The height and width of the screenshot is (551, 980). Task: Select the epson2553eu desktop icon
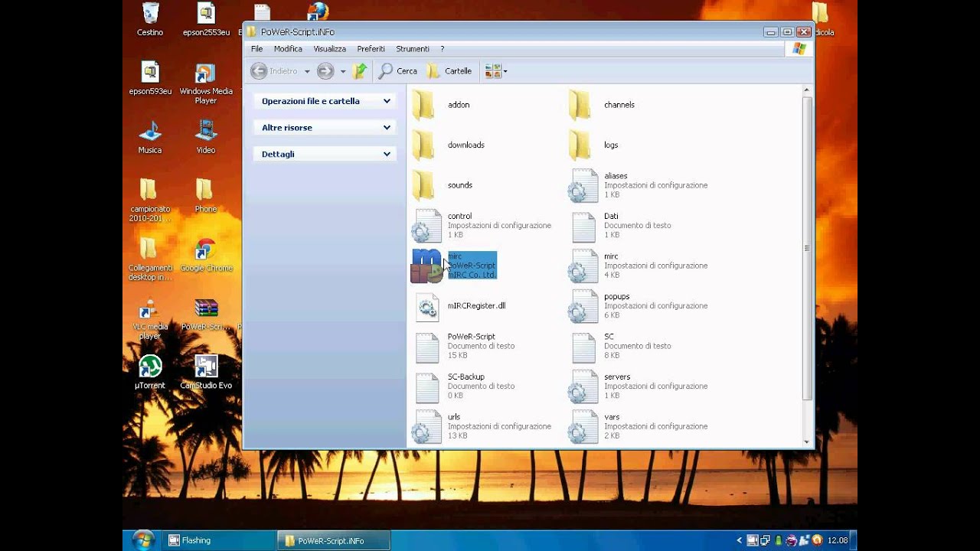pyautogui.click(x=206, y=19)
